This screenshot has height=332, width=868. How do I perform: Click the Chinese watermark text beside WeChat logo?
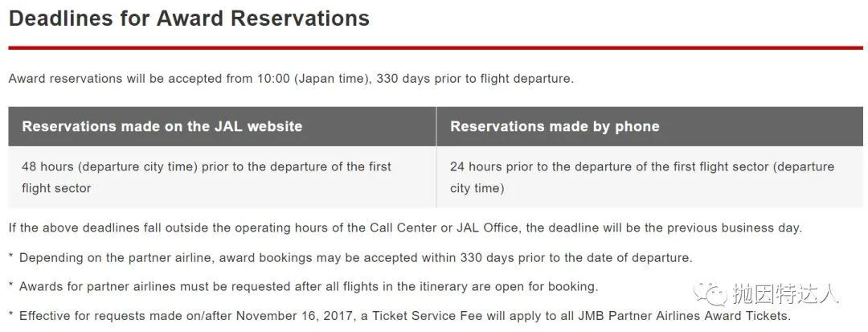785,294
